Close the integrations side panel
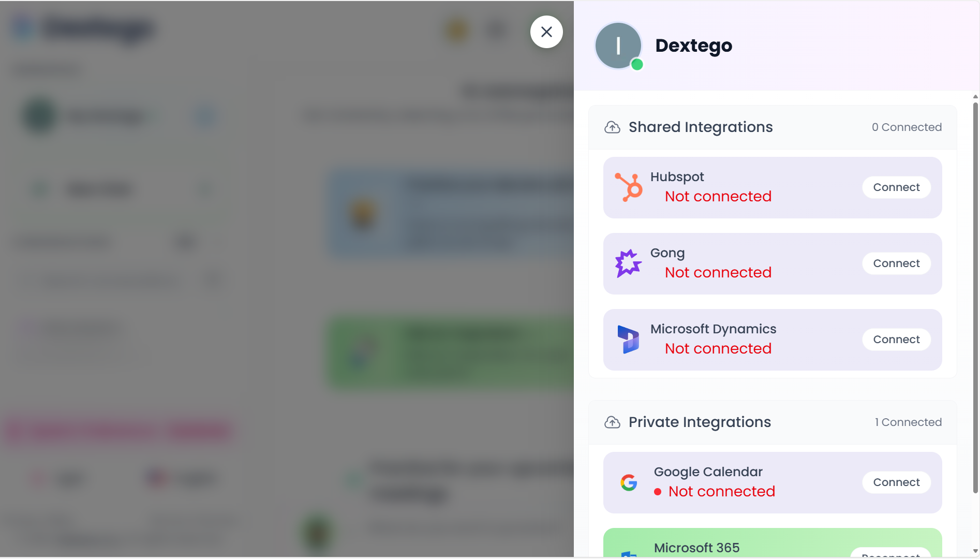The image size is (980, 559). 546,32
